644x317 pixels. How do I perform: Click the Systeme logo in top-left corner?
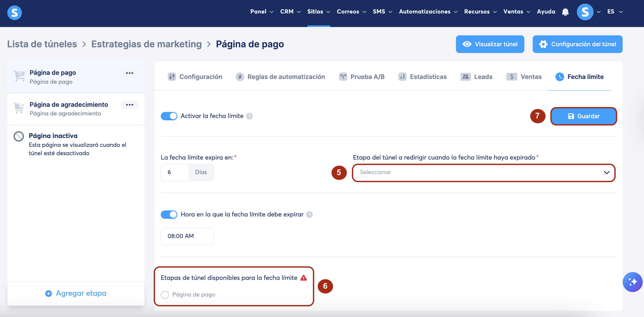pos(15,12)
